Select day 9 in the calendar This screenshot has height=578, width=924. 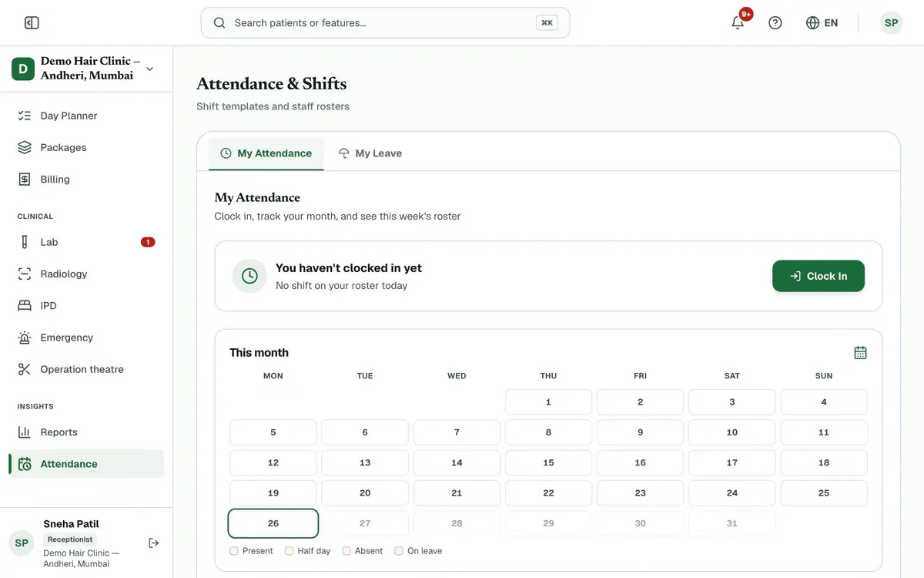click(x=640, y=432)
